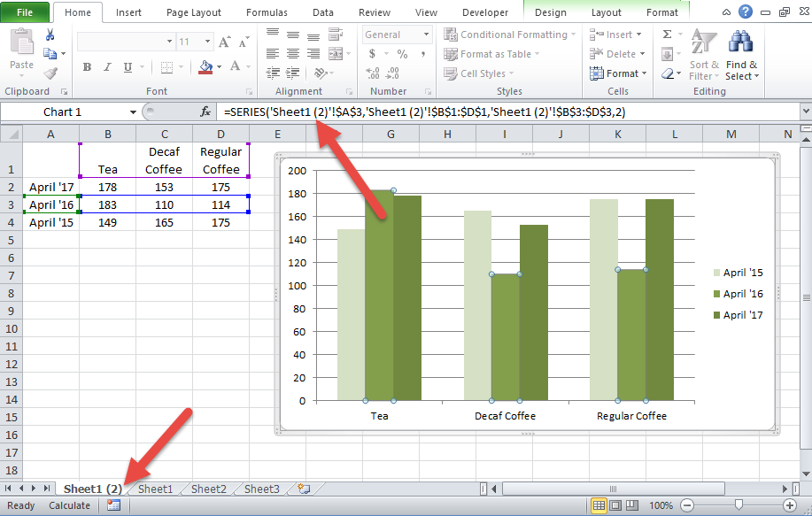The image size is (812, 516).
Task: Click the Cut scissors icon
Action: 50,35
